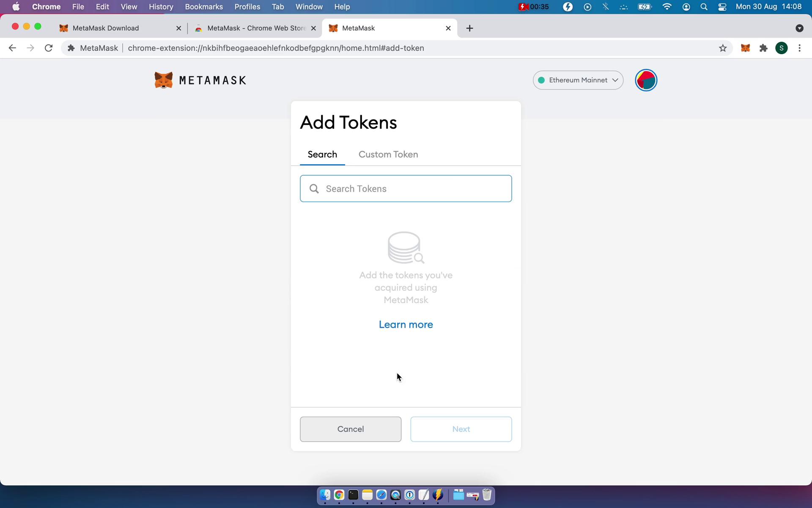Click the colorful account avatar color swatch
The image size is (812, 508).
[646, 80]
